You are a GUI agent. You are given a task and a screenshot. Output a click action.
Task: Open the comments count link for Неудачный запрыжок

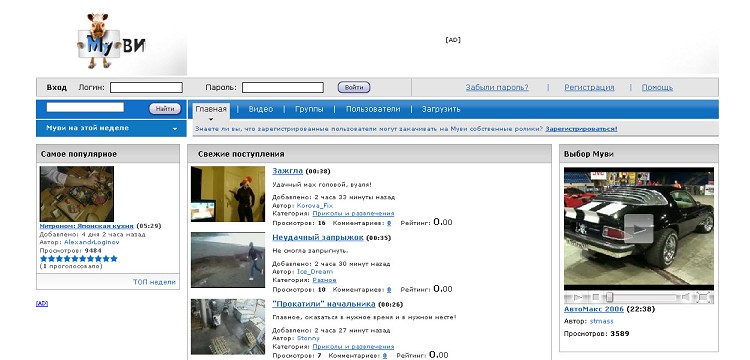point(389,289)
